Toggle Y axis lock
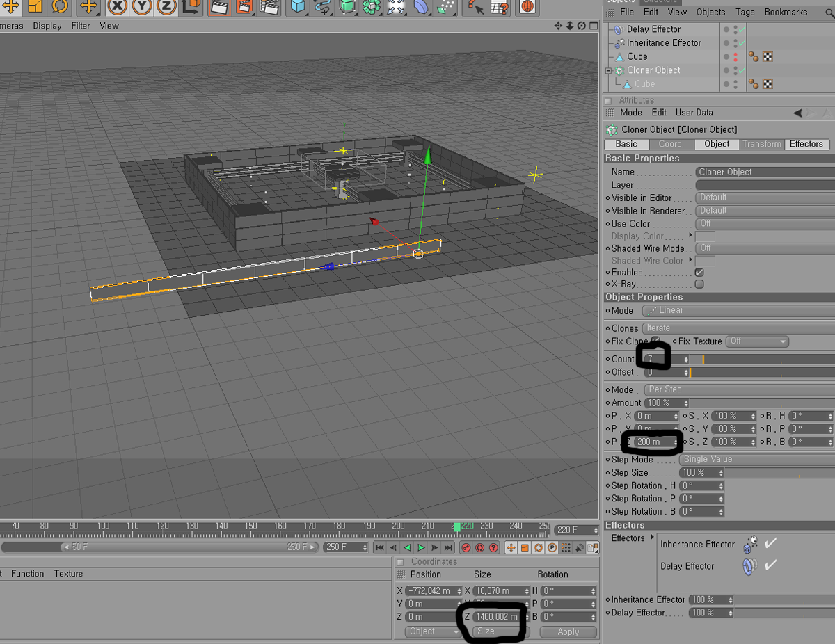The image size is (835, 644). pyautogui.click(x=142, y=7)
